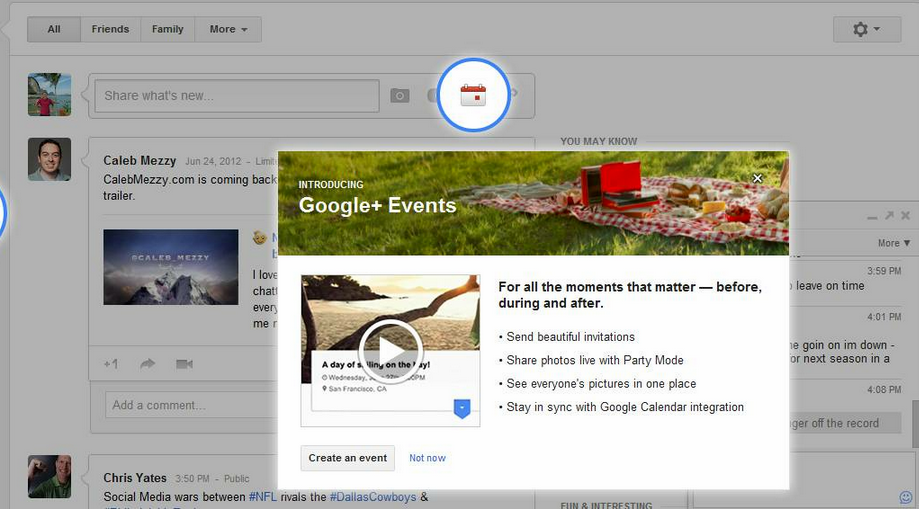Select the All stream tab
This screenshot has height=509, width=919.
pos(54,29)
